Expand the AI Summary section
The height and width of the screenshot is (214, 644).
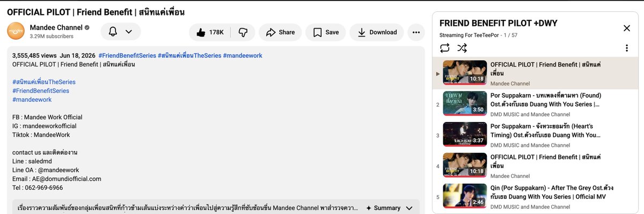pyautogui.click(x=389, y=208)
